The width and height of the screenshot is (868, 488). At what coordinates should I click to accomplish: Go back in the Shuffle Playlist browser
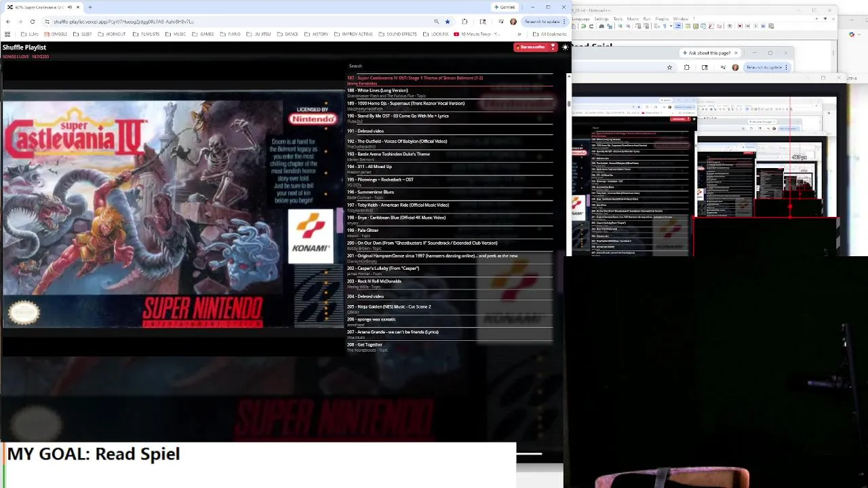click(7, 22)
